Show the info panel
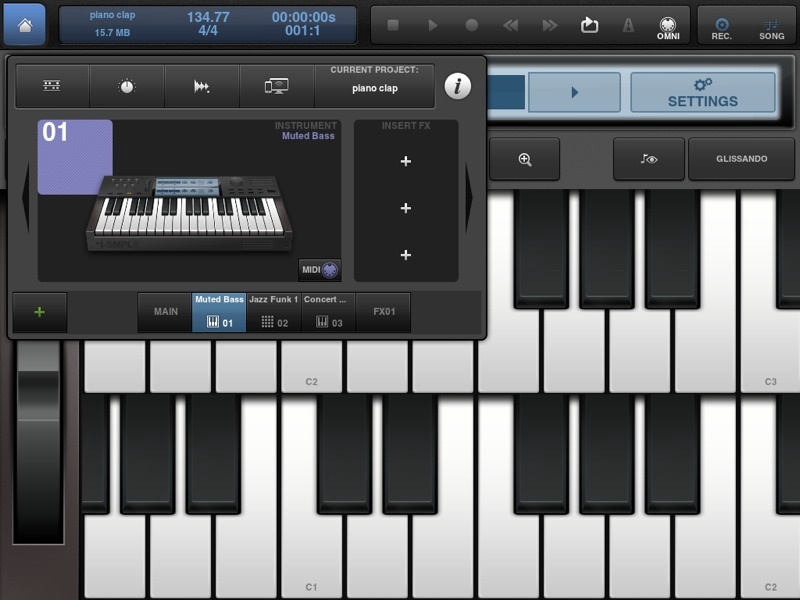The width and height of the screenshot is (800, 600). (x=458, y=86)
